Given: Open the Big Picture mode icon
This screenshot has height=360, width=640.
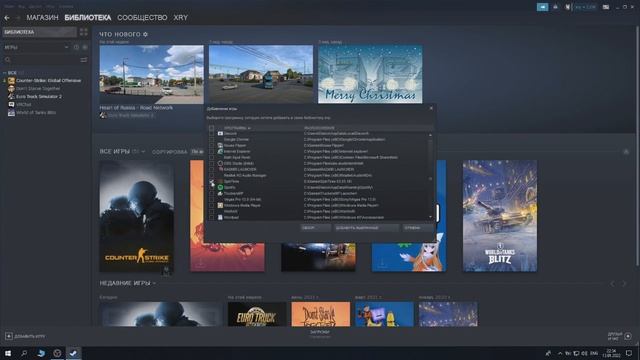Looking at the screenshot, I should tap(606, 7).
